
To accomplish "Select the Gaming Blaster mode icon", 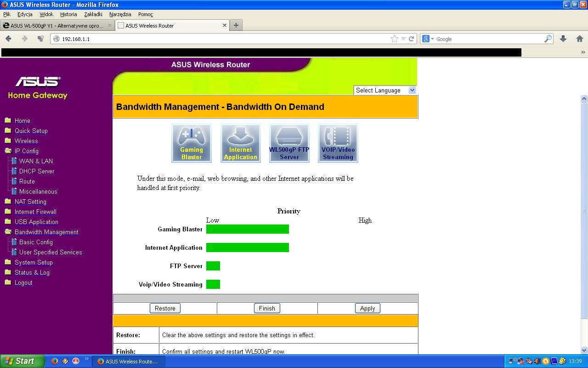I will point(192,143).
